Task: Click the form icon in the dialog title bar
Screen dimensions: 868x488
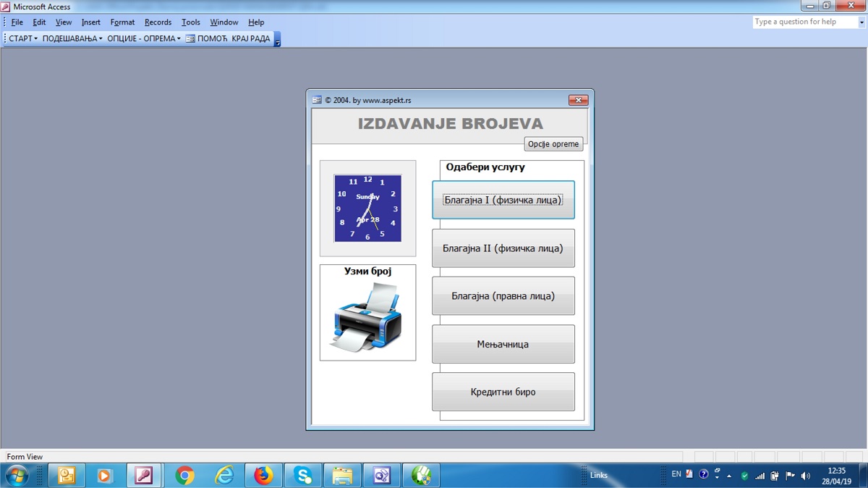Action: click(x=317, y=100)
